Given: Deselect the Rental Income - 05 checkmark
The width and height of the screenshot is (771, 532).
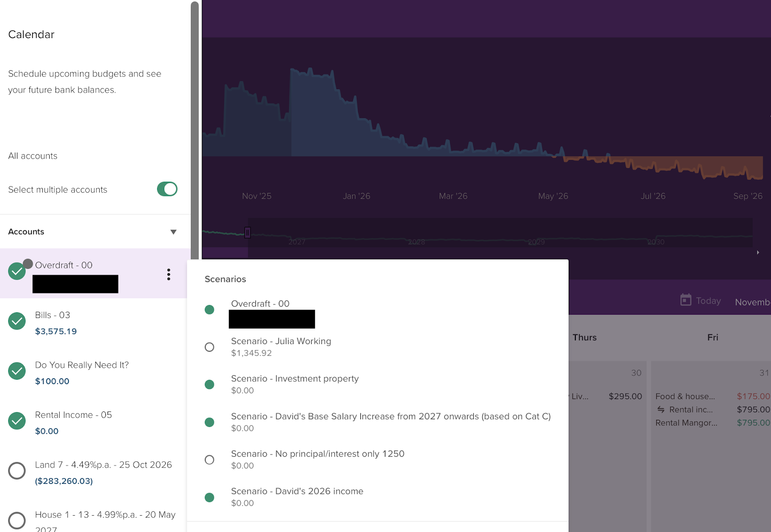Looking at the screenshot, I should pyautogui.click(x=17, y=421).
